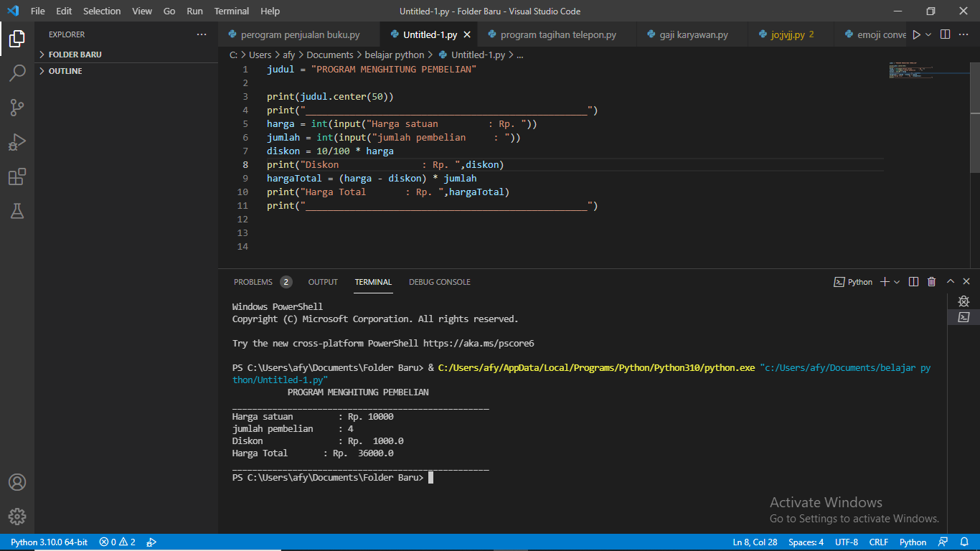Change indentation via Spaces: 4
980x551 pixels.
click(806, 542)
